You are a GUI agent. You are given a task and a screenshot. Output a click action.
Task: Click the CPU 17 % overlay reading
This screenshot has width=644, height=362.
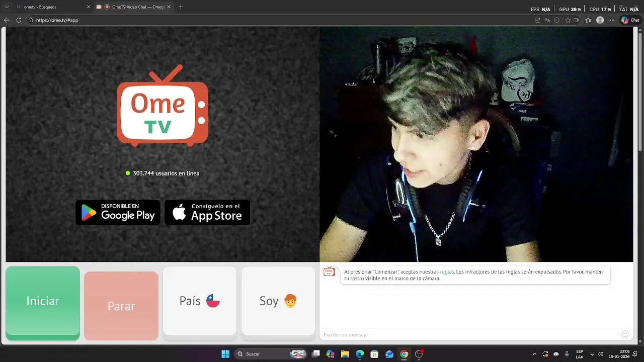point(600,9)
